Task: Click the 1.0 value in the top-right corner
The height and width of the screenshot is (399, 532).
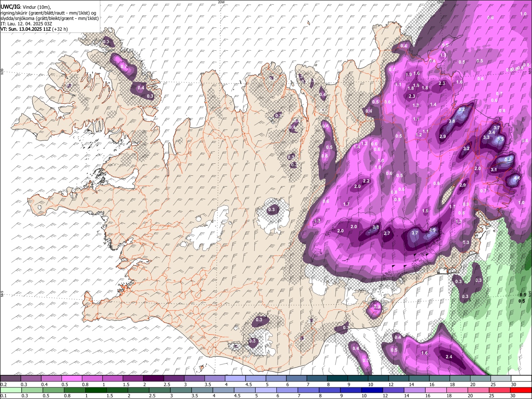Action: tap(523, 14)
